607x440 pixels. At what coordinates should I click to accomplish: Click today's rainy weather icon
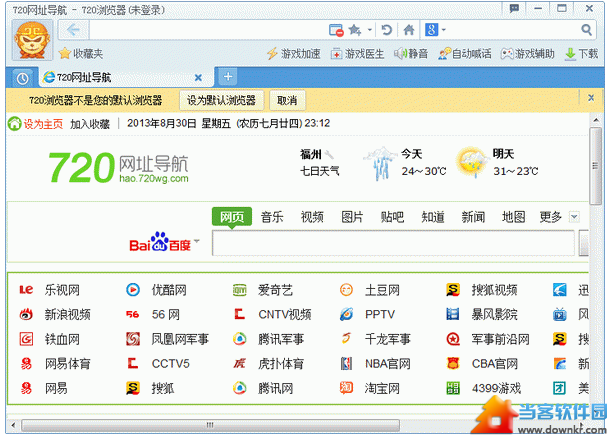(x=381, y=163)
